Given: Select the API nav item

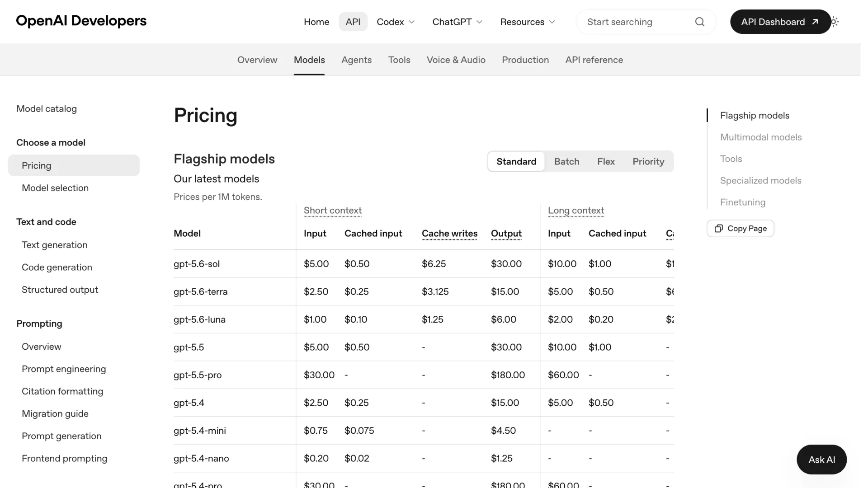Looking at the screenshot, I should coord(353,22).
